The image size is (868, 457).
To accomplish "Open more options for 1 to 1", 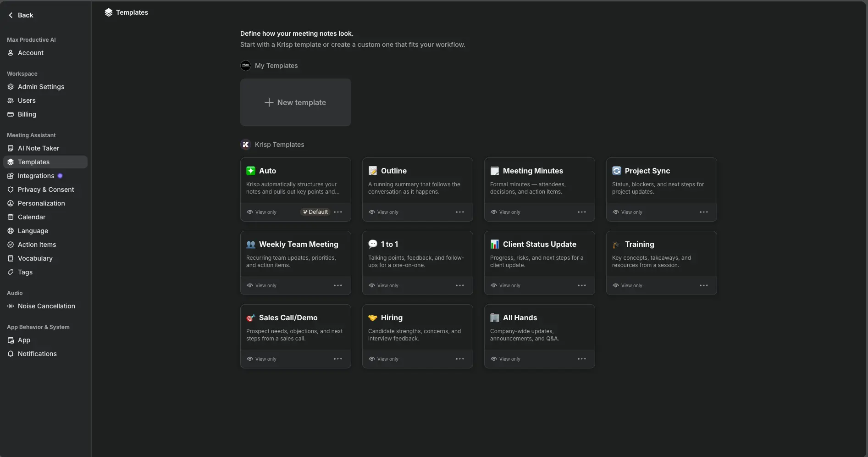I will (460, 285).
